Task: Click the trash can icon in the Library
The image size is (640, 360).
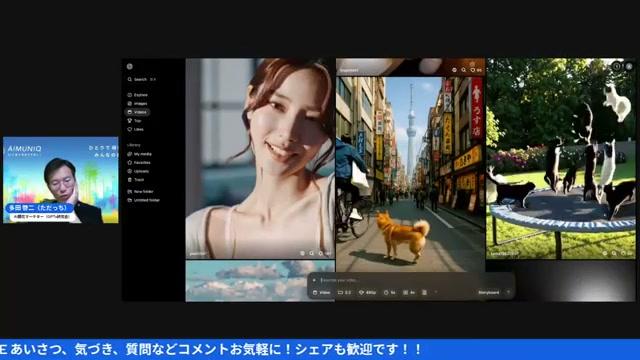Action: pos(130,180)
